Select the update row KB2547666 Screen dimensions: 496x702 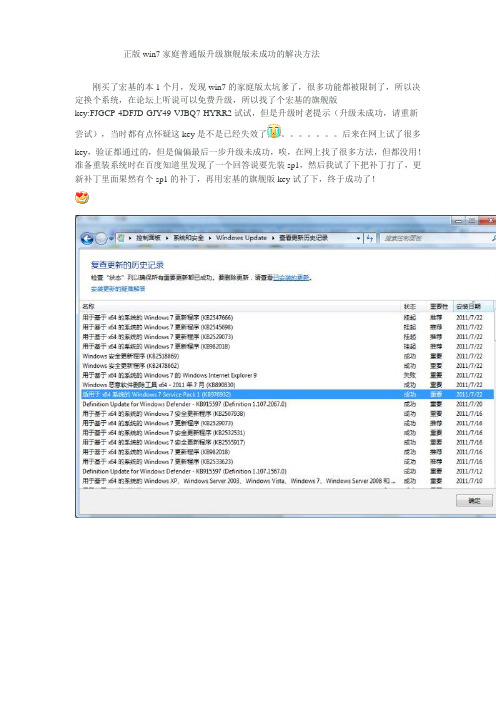(x=287, y=317)
